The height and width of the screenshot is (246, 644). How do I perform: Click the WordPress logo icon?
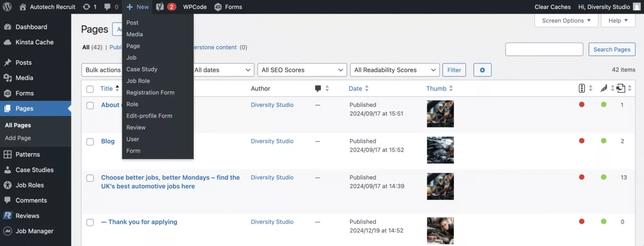7,7
